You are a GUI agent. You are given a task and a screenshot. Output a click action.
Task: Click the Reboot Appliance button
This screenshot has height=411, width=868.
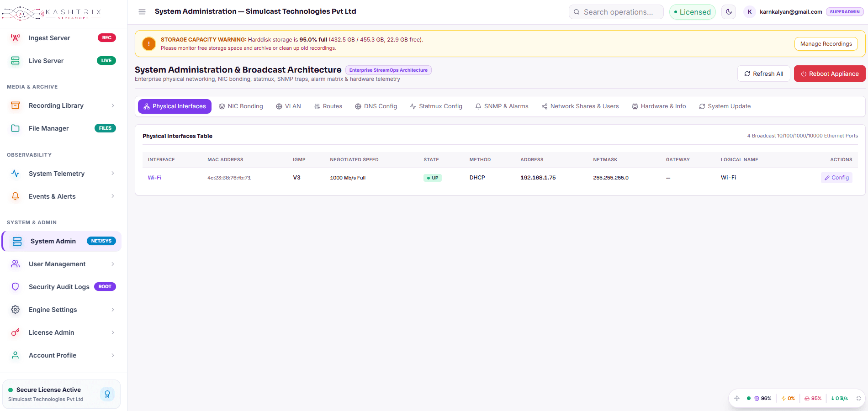point(830,74)
